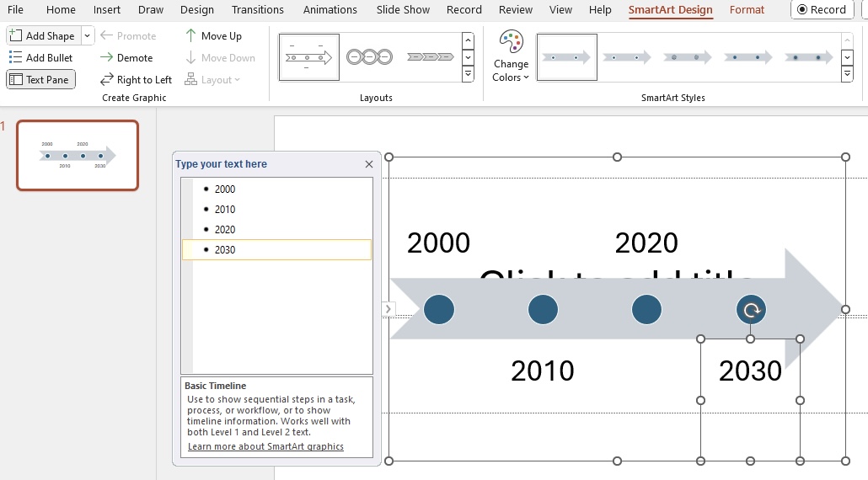This screenshot has height=480, width=868.
Task: Click the 2010 label on the timeline
Action: tap(543, 371)
